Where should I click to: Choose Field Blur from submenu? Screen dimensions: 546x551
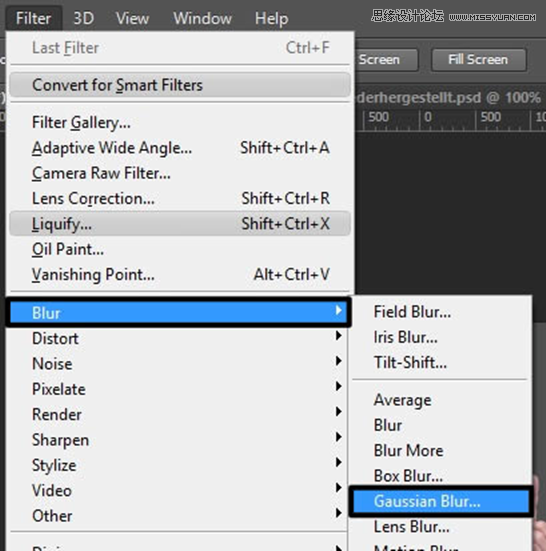(x=441, y=312)
